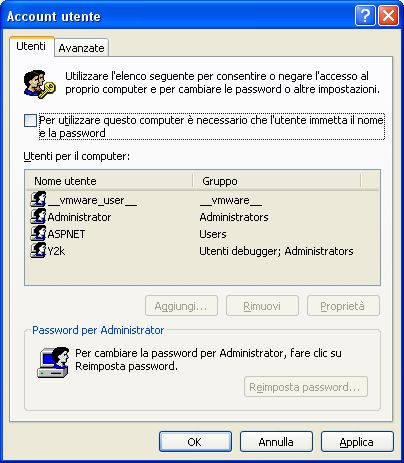Click the Administrator user icon in list

point(38,216)
